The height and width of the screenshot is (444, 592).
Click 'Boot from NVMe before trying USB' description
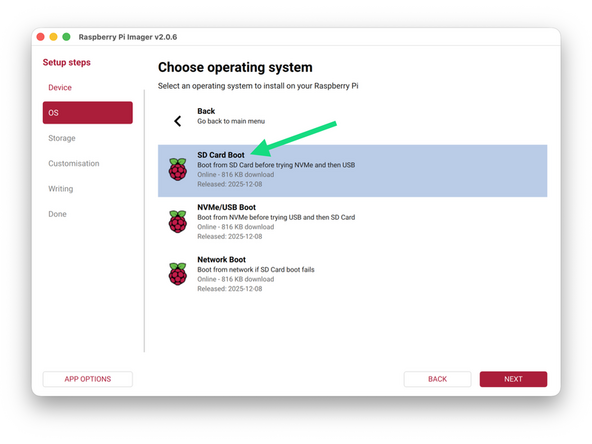(276, 217)
